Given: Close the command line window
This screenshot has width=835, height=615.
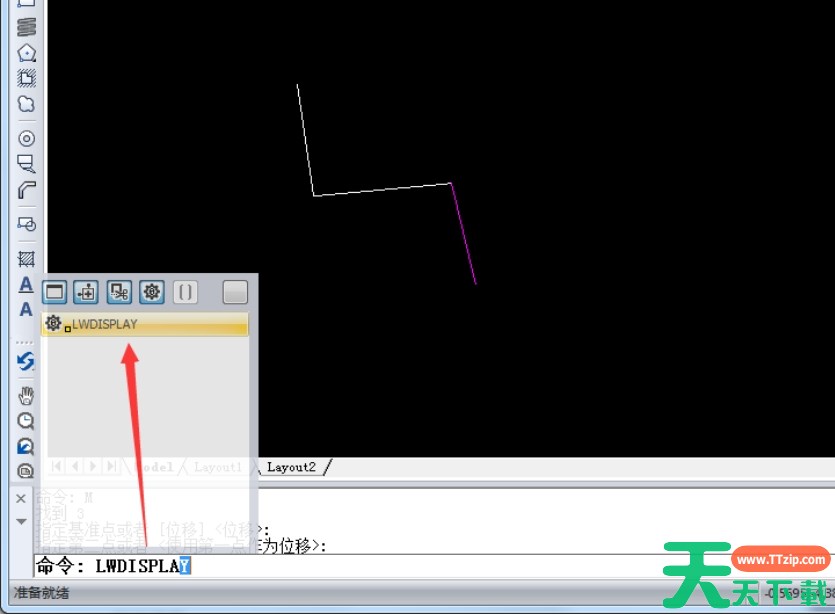Looking at the screenshot, I should [x=21, y=498].
